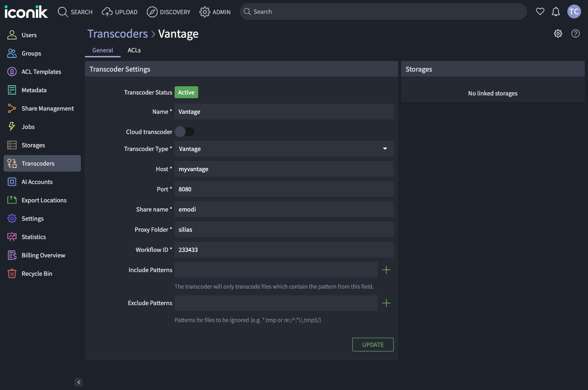Viewport: 588px width, 390px height.
Task: Toggle the Cloud transcoder switch
Action: point(185,132)
